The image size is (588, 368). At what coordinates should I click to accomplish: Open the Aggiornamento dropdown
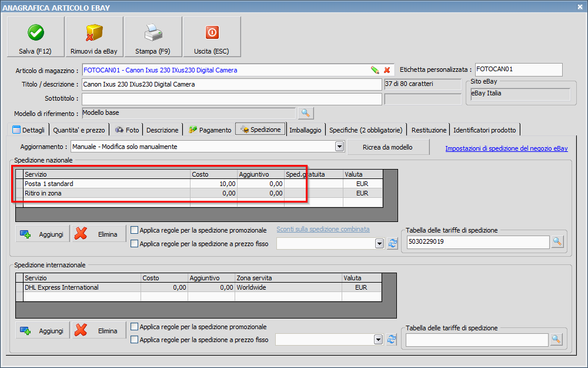pos(339,147)
